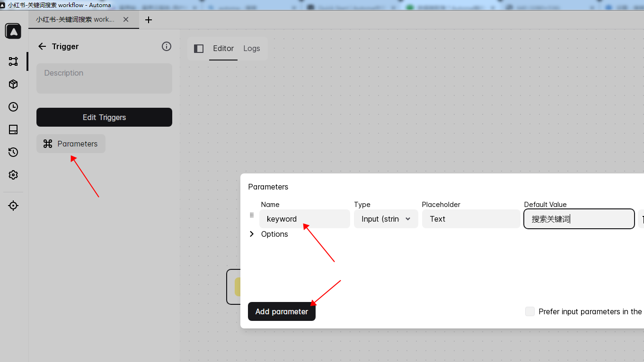Click the Trigger info icon
Viewport: 644px width, 362px height.
(x=167, y=46)
